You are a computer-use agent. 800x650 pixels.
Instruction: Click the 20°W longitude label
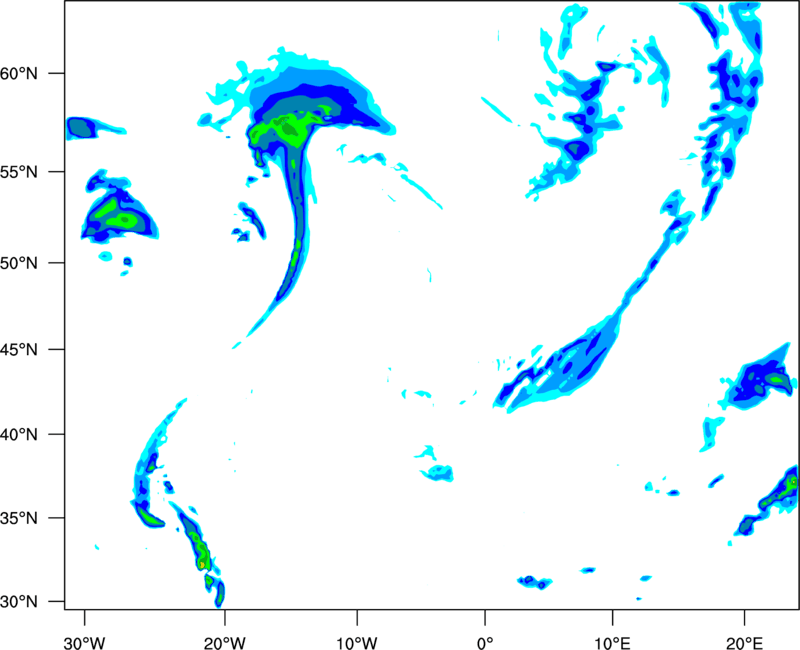[x=224, y=643]
